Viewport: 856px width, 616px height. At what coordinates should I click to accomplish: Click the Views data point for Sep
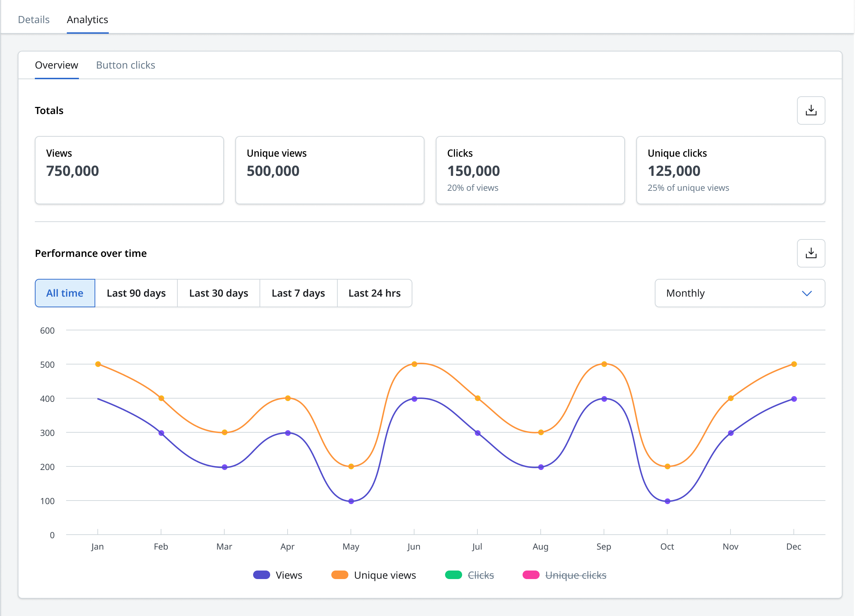click(604, 399)
